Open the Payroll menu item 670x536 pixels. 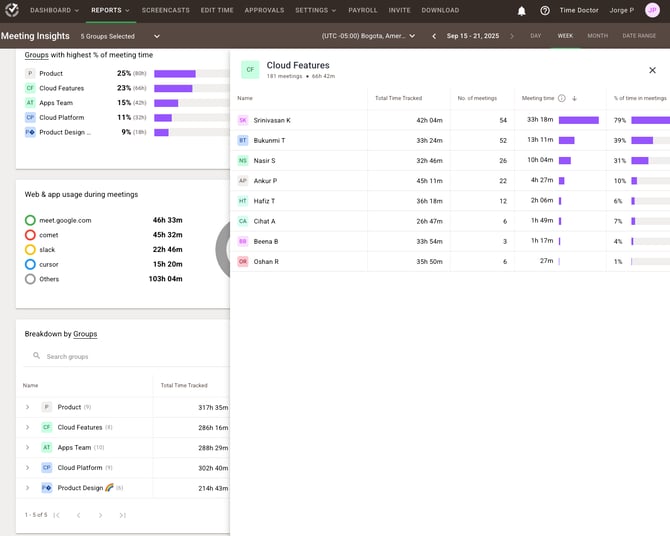[x=363, y=10]
